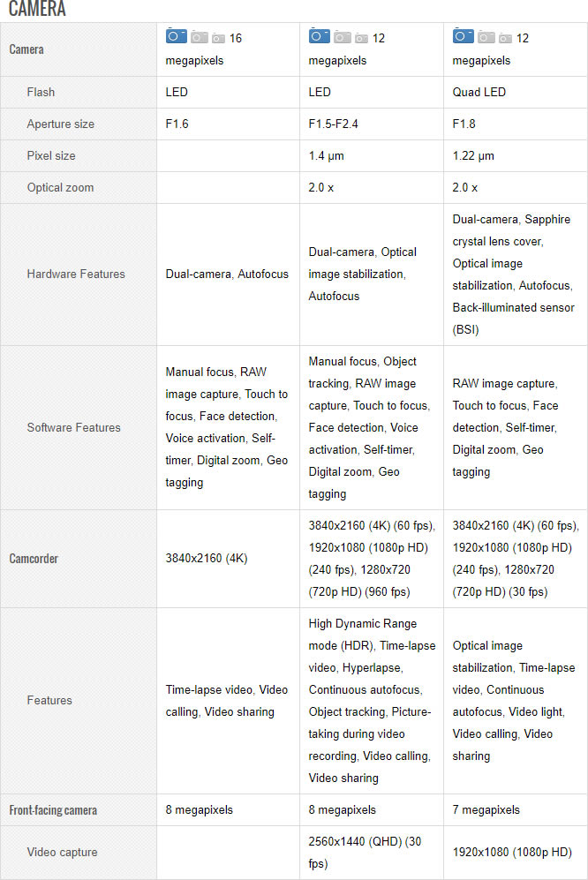The image size is (588, 880).
Task: Click the F1.5-F2.4 aperture value
Action: (x=334, y=124)
